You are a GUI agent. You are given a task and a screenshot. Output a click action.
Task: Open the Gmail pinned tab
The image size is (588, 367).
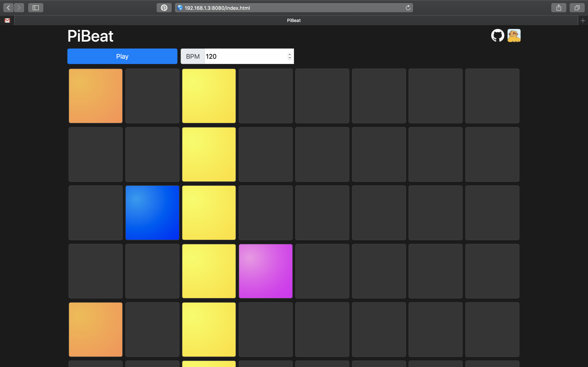7,20
